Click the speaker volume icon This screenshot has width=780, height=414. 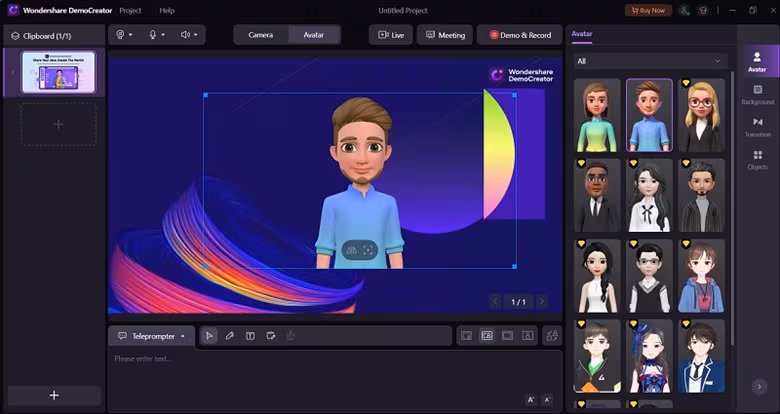(x=186, y=35)
